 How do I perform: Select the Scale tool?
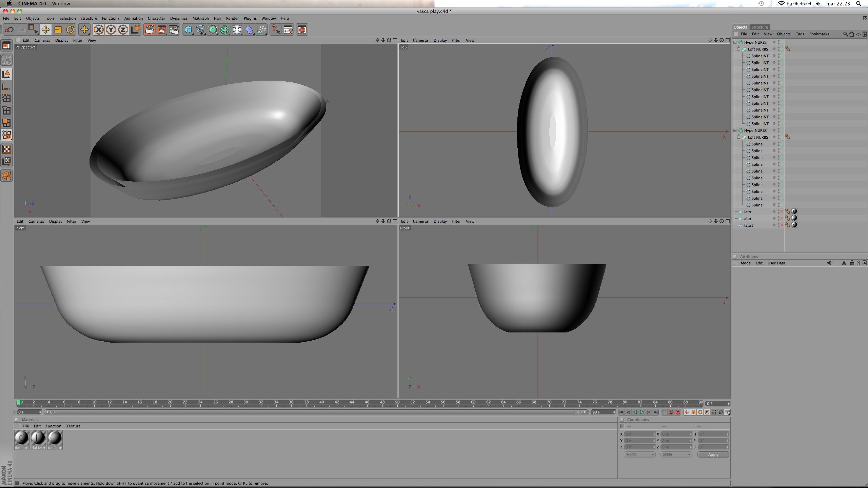tap(58, 30)
